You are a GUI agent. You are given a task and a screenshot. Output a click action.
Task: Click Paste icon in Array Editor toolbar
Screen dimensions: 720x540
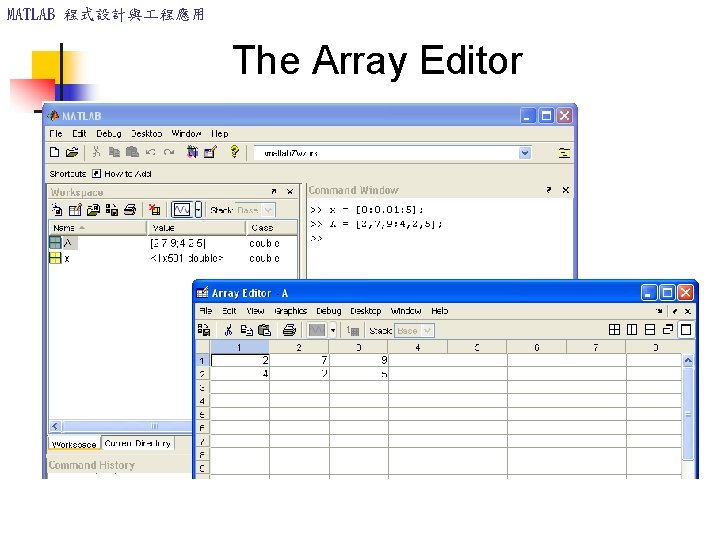tap(264, 330)
